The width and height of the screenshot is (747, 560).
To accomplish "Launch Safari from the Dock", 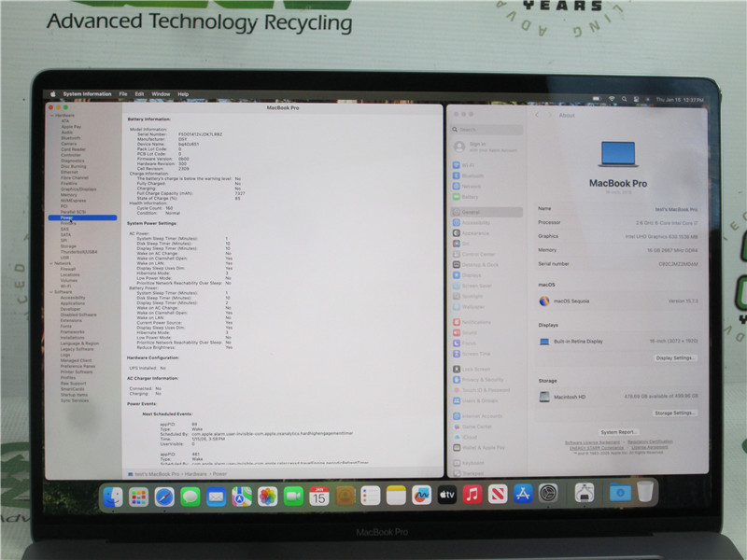I will pyautogui.click(x=164, y=497).
